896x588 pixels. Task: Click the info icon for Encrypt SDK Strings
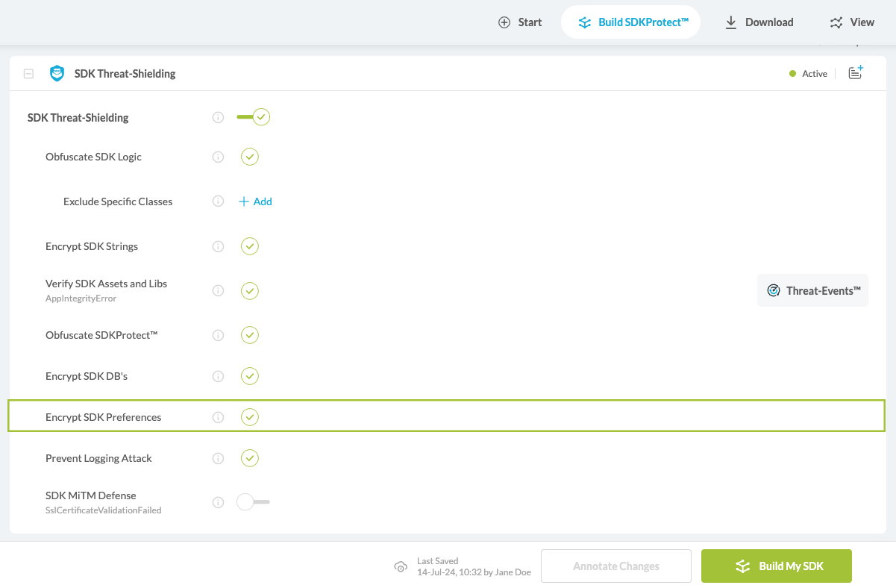click(x=218, y=246)
